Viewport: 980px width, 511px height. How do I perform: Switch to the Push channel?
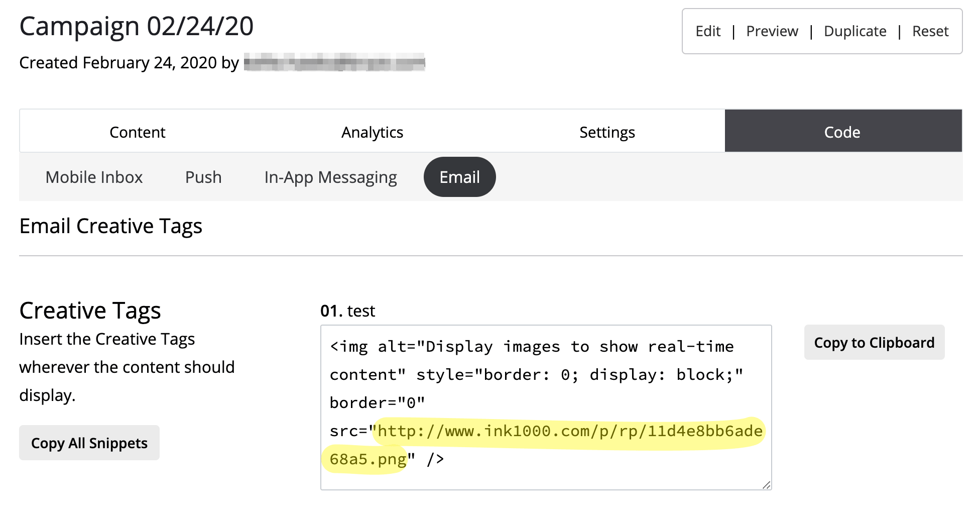[203, 177]
